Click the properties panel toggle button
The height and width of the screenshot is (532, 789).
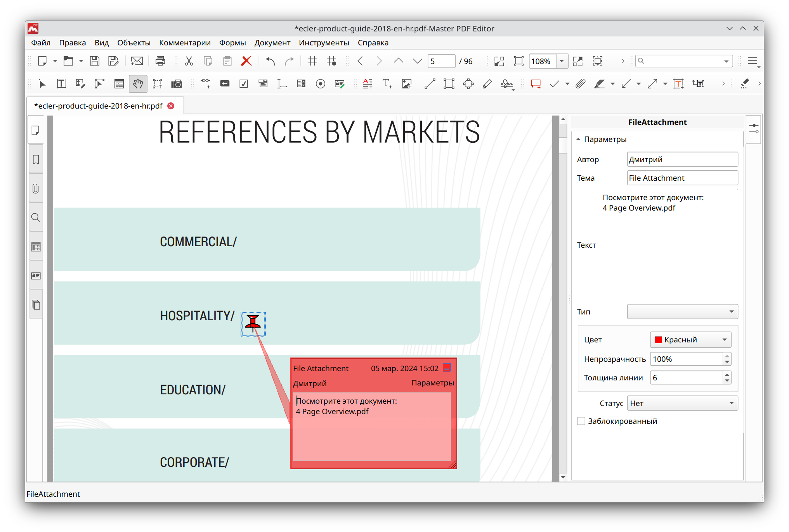(x=753, y=129)
